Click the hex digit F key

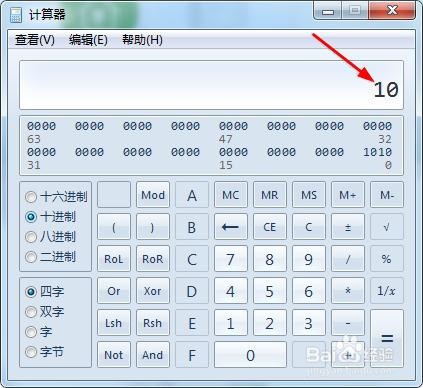point(192,355)
